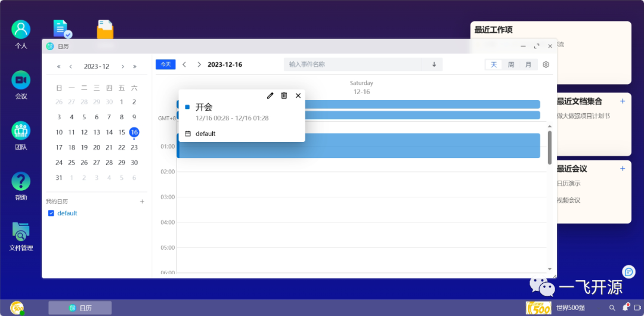Click the 2023-12 month header in mini calendar
Screen dimensions: 644x316
97,67
